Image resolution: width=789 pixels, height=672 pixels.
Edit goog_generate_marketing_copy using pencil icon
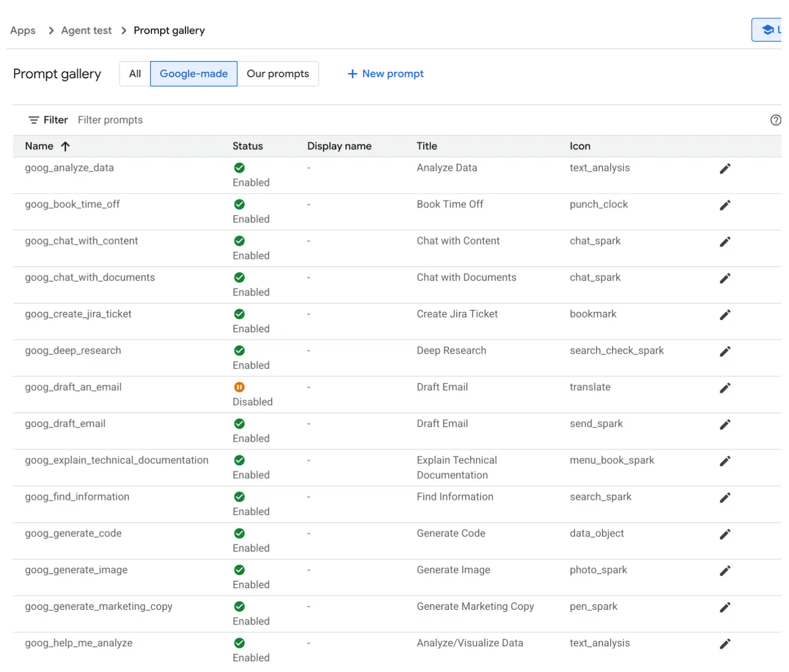(x=724, y=607)
